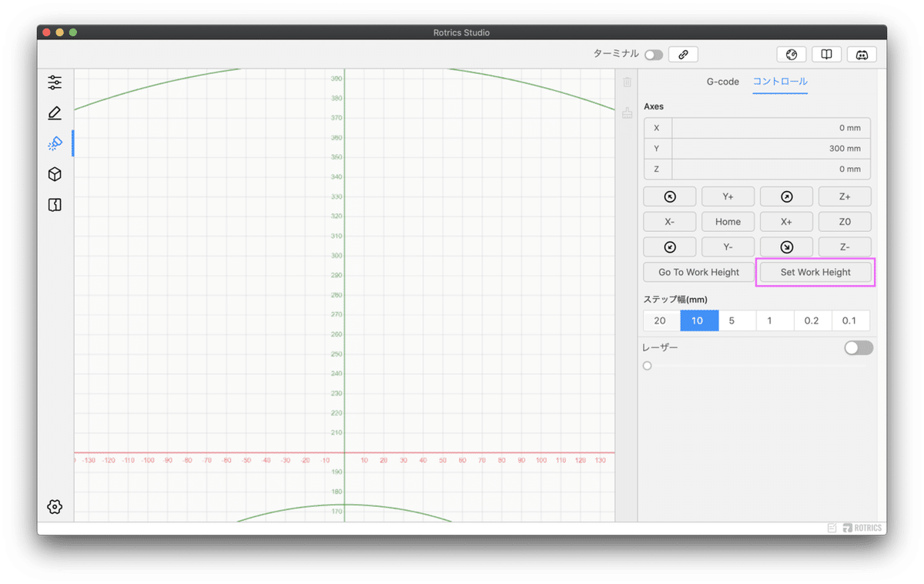Enable the レーザー toggle switch
This screenshot has height=584, width=924.
pos(859,348)
